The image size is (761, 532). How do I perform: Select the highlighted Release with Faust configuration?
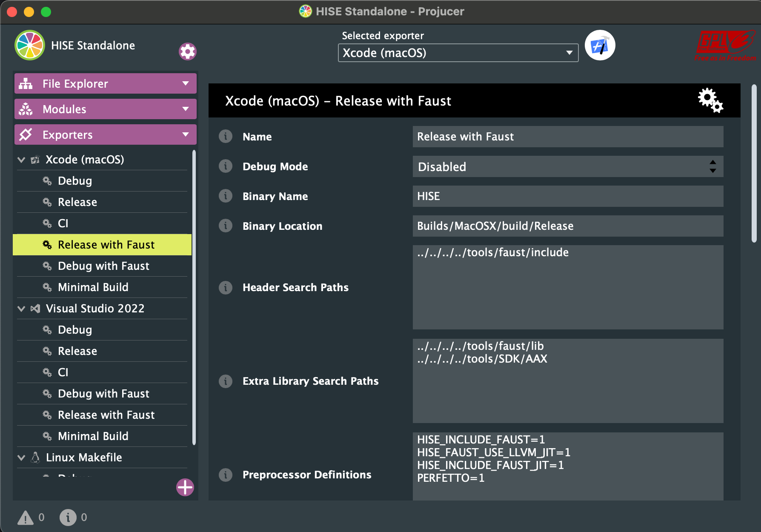tap(102, 245)
